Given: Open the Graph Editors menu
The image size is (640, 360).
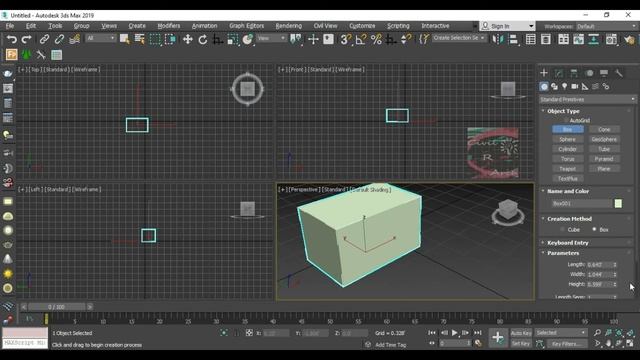Looking at the screenshot, I should 247,26.
